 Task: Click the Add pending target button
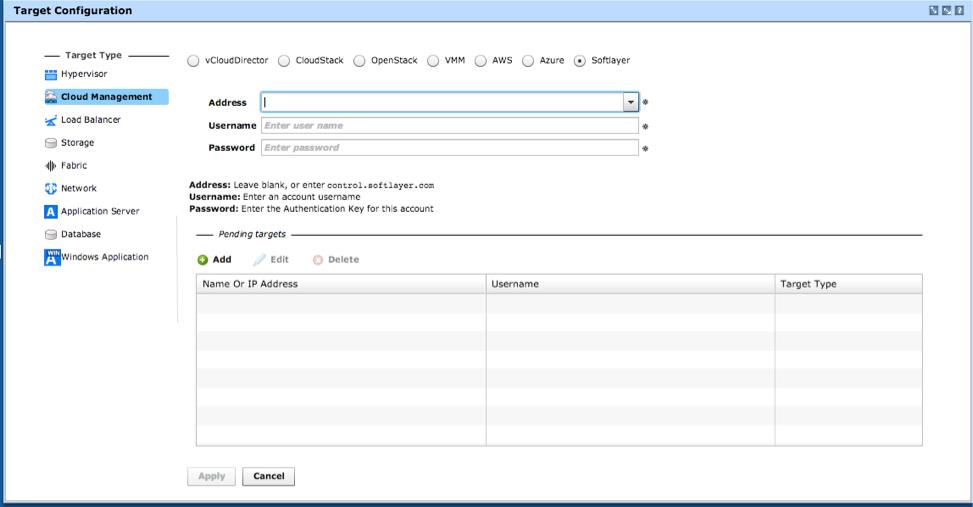(x=214, y=260)
